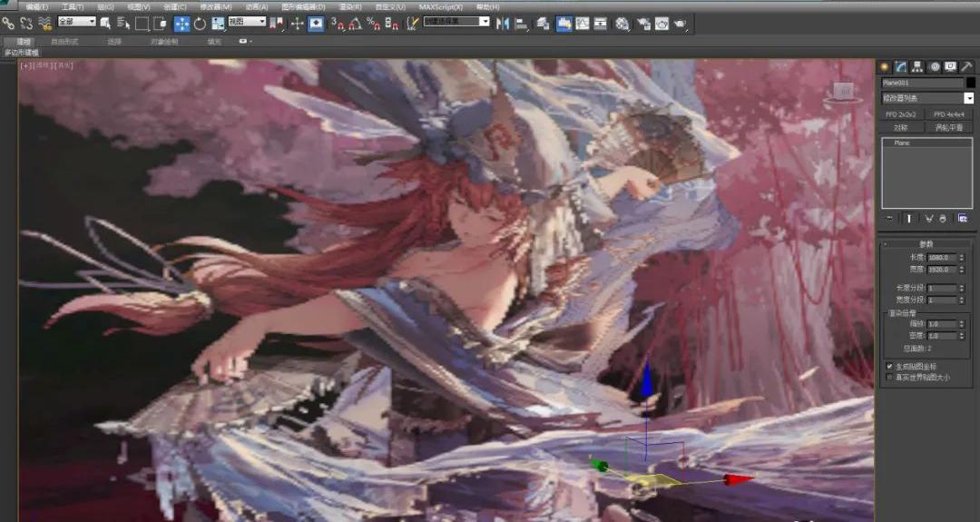Open the Select by Name dialog
980x522 pixels.
(123, 23)
